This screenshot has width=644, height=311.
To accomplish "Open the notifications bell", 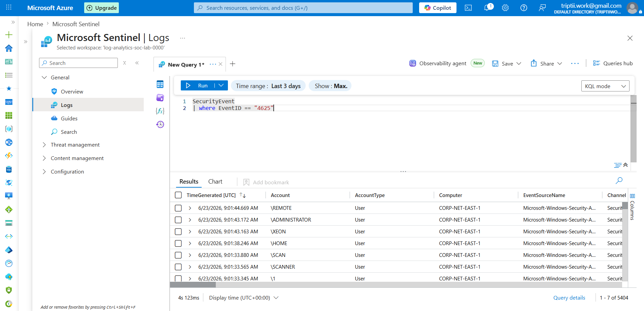I will tap(487, 7).
